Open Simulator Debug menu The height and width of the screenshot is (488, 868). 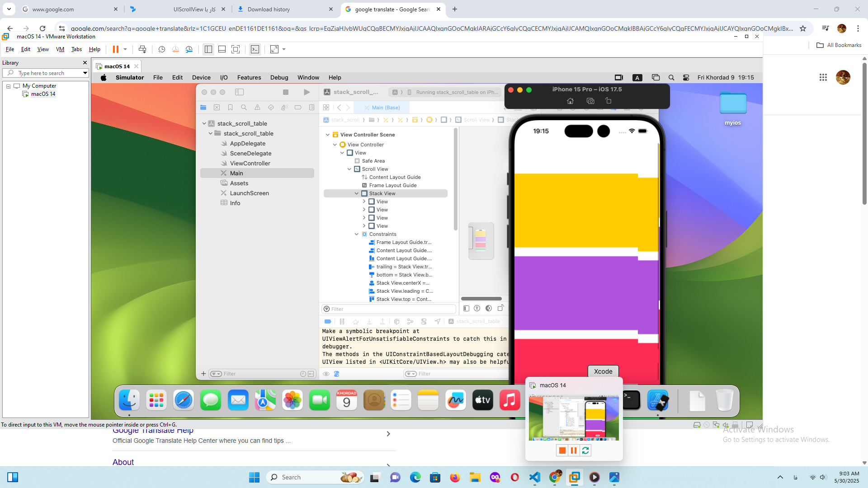pos(279,77)
